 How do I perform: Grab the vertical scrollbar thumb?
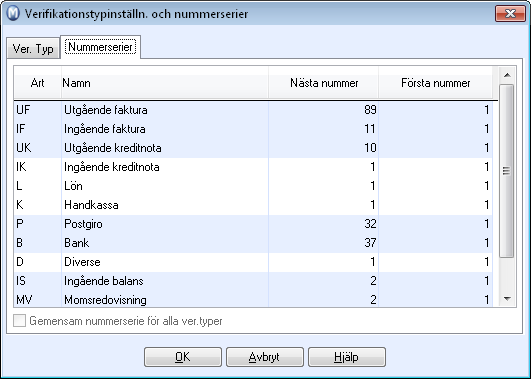coord(507,171)
